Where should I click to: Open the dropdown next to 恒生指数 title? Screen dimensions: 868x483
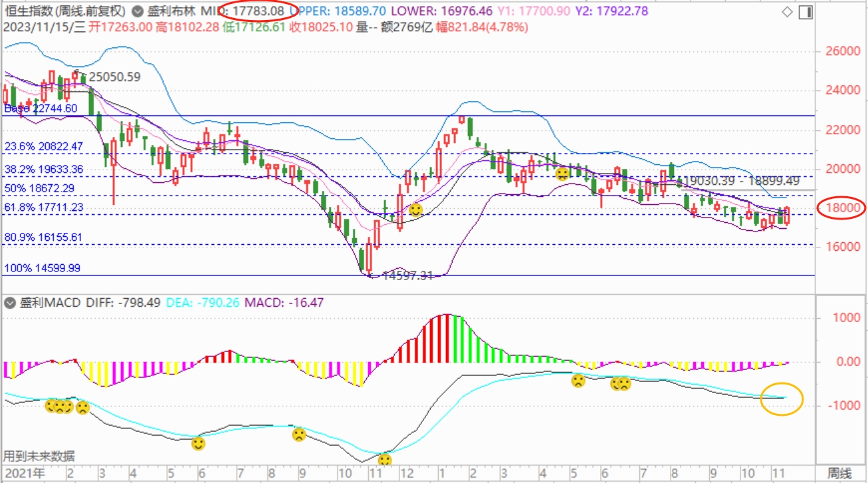pos(138,11)
